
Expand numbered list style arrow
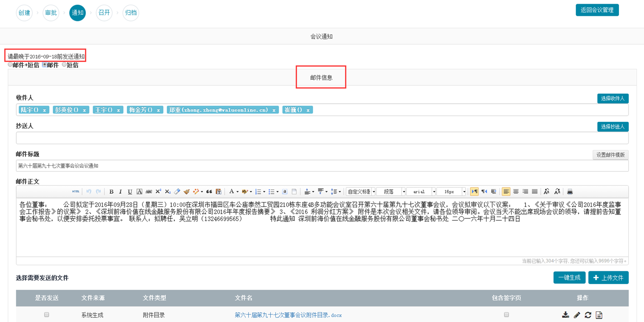coord(264,191)
